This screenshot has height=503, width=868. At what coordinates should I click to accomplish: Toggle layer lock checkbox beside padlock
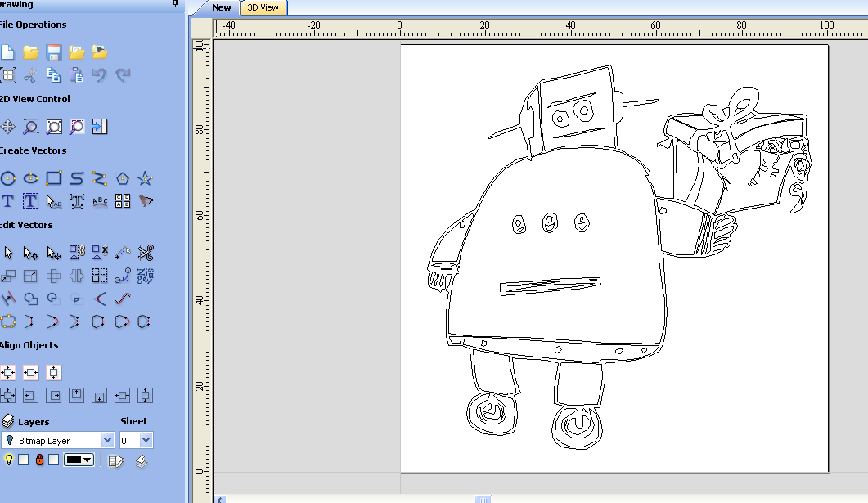(x=54, y=460)
